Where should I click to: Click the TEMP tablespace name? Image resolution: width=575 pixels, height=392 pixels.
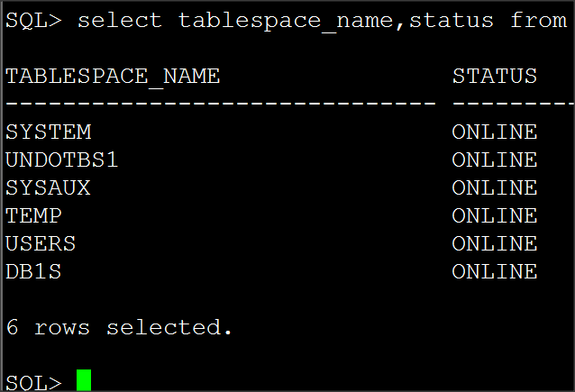point(33,216)
